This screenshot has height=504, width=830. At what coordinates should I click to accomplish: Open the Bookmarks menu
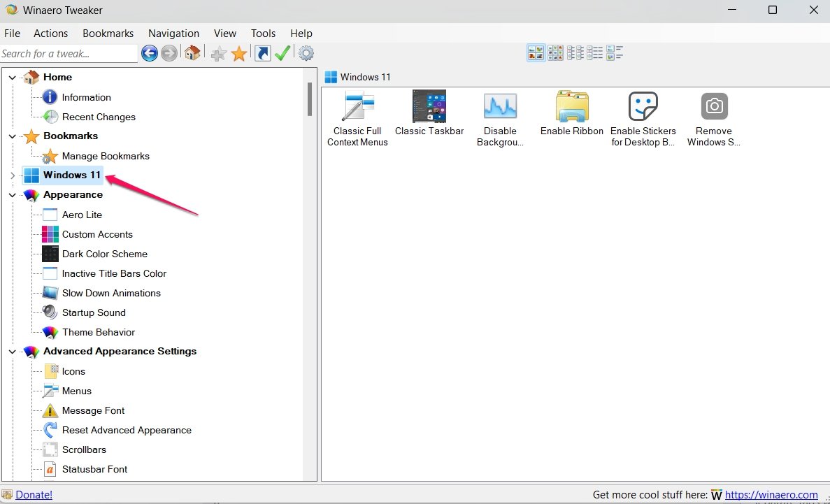pos(108,34)
